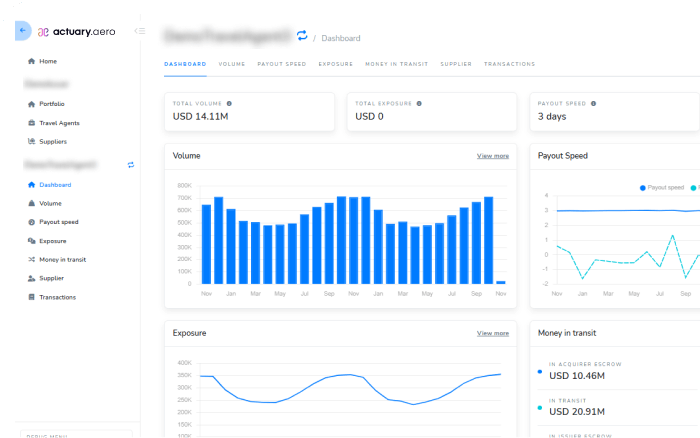The image size is (700, 438).
Task: Click the Dashboard home icon in sidebar
Action: click(x=31, y=185)
